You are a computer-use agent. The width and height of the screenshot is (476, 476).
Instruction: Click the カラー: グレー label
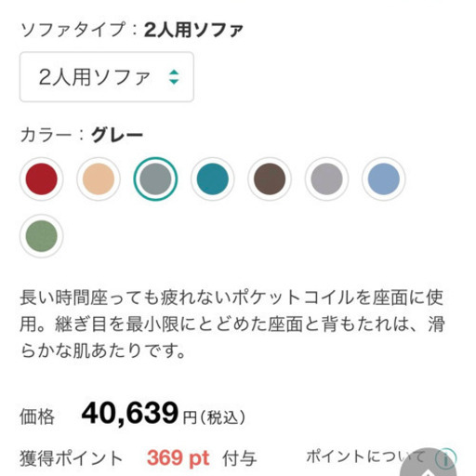tap(82, 135)
